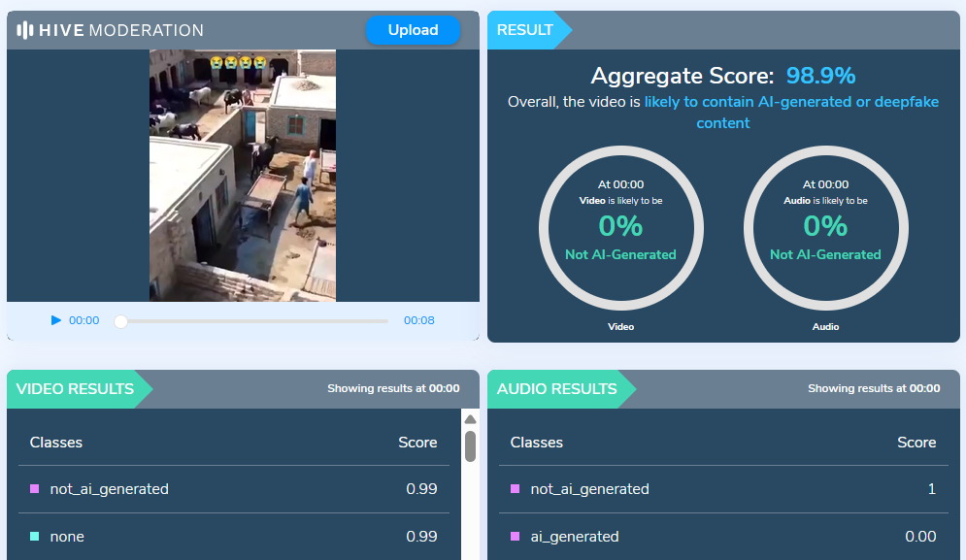Image resolution: width=966 pixels, height=560 pixels.
Task: Click the Video Results scrollbar thumb
Action: [x=470, y=445]
